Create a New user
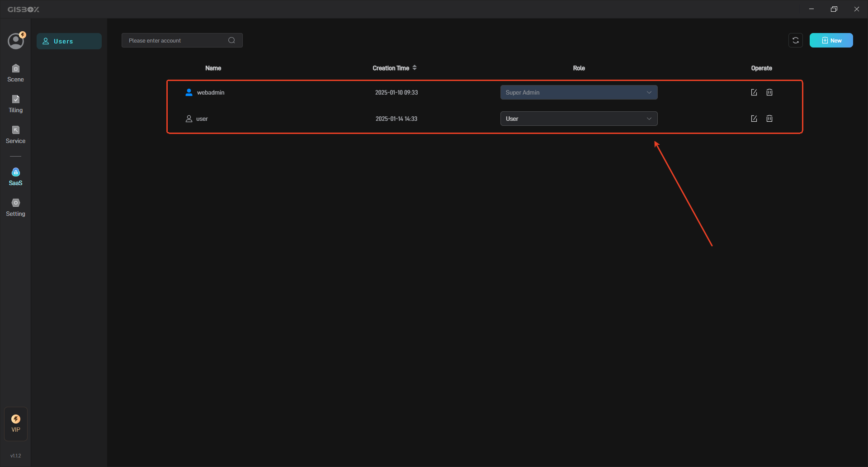This screenshot has height=467, width=868. (x=831, y=40)
